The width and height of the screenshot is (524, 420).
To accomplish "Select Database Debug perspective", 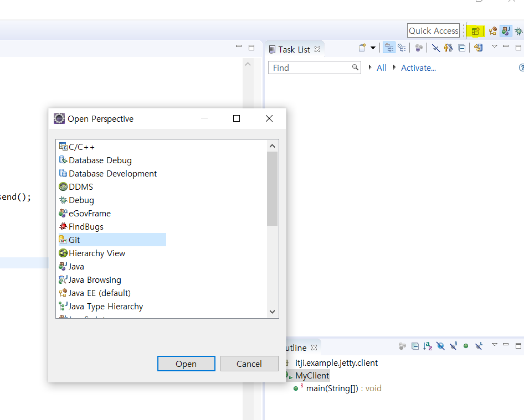I will pyautogui.click(x=95, y=160).
